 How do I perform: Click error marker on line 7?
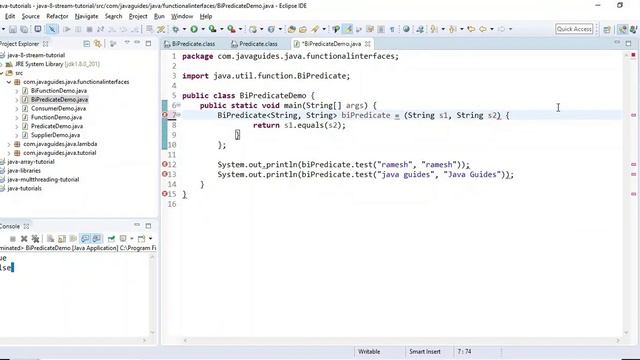tap(164, 115)
